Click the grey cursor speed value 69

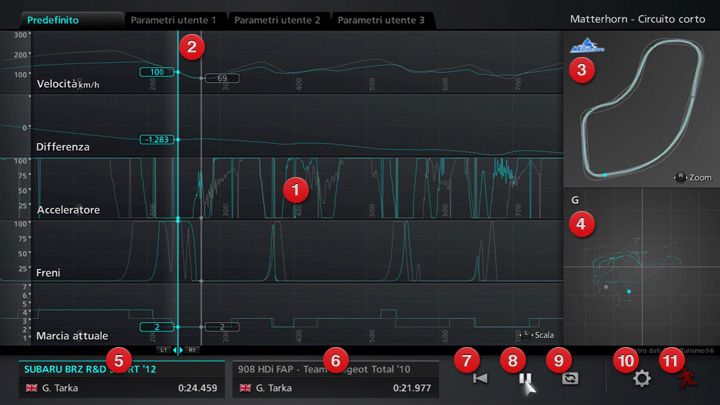(222, 78)
